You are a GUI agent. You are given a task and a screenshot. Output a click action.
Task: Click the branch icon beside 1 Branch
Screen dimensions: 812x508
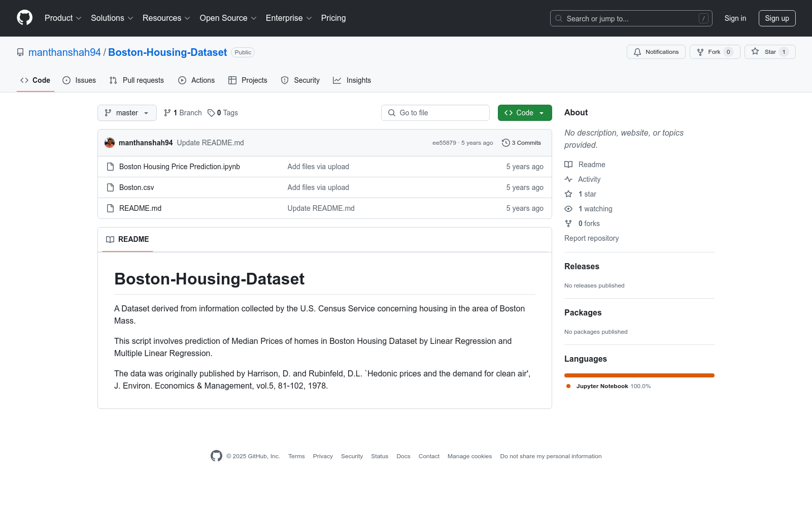tap(167, 113)
